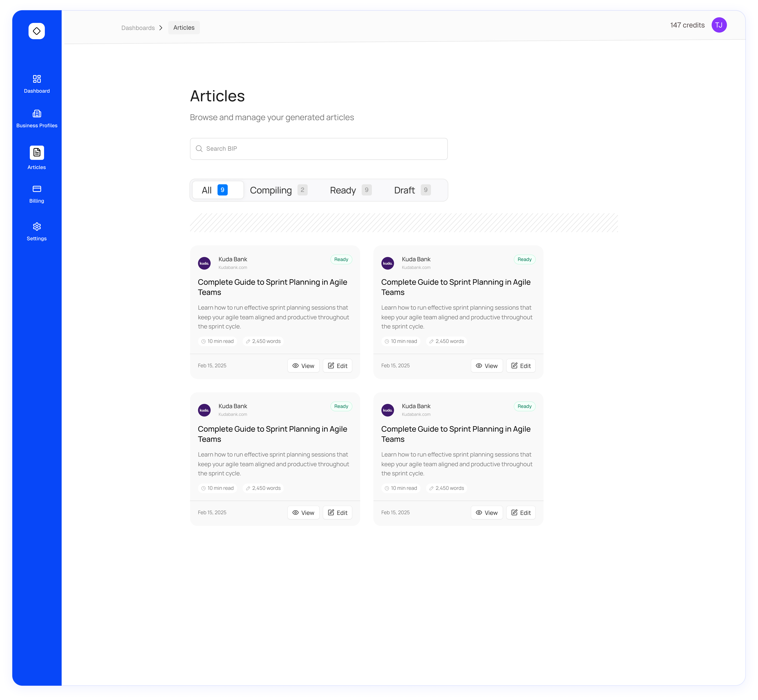Edit the bottom-right Sprint Planning article
The width and height of the screenshot is (758, 700).
coord(521,513)
